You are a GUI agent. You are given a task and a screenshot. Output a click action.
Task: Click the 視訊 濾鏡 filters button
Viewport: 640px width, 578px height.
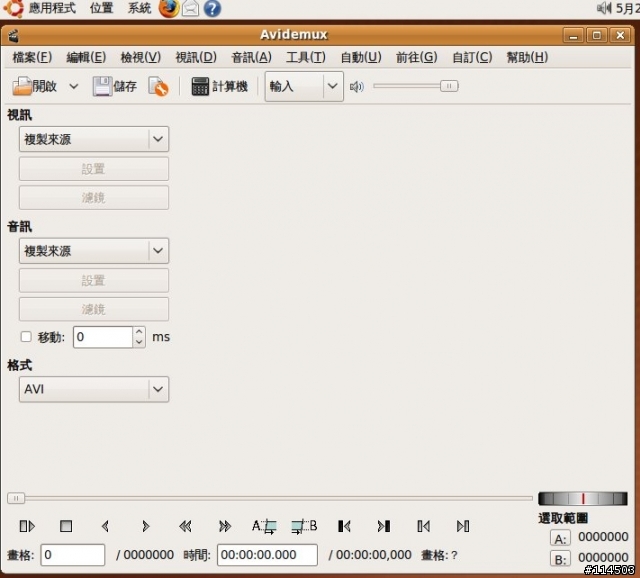click(x=94, y=198)
